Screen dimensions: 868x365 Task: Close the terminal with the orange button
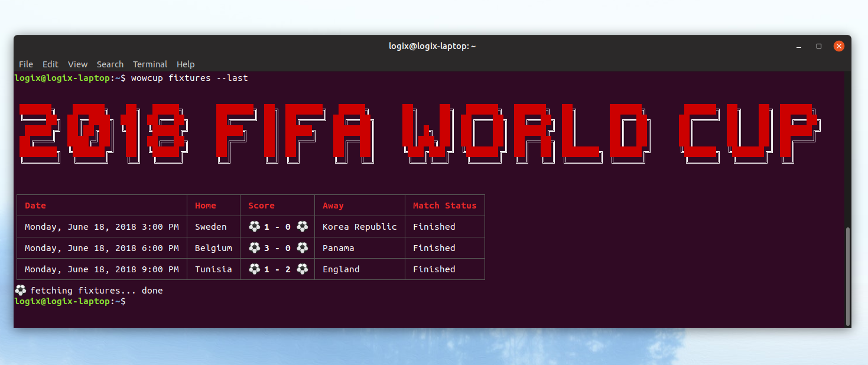click(x=838, y=46)
